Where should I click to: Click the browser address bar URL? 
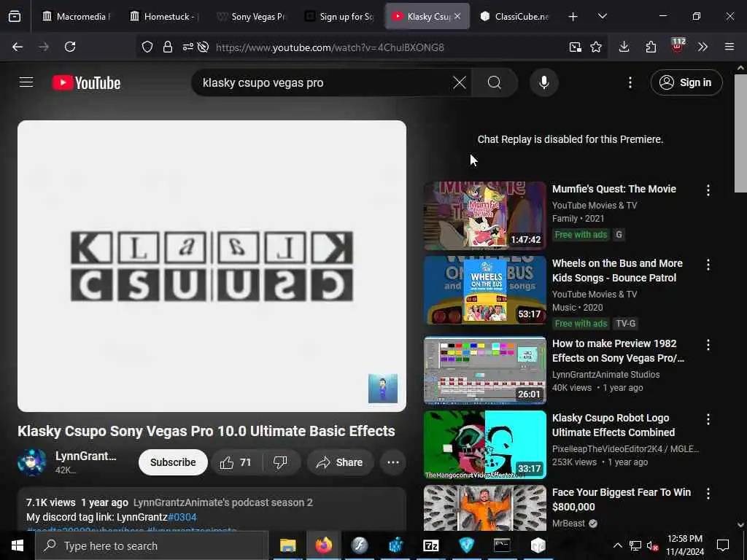[x=330, y=47]
